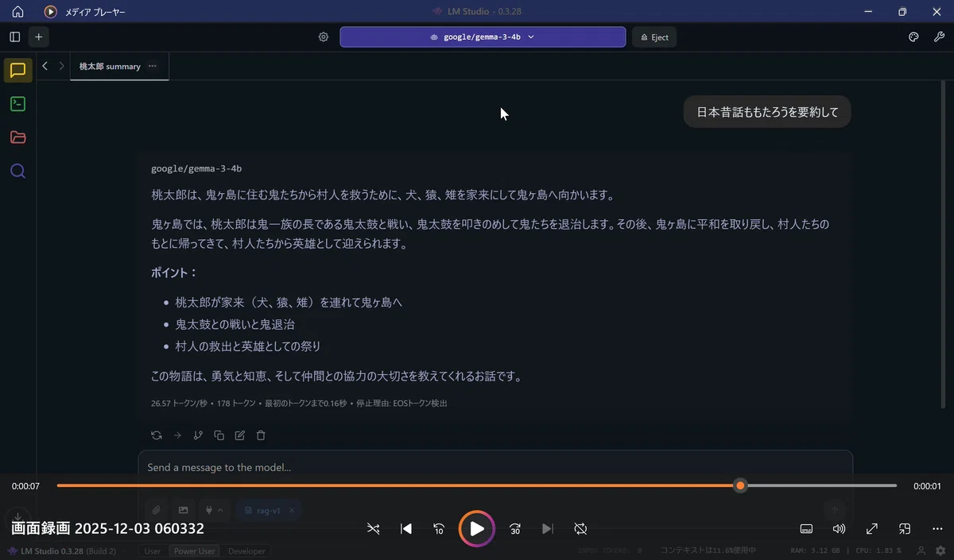This screenshot has height=560, width=954.
Task: Continue the assistant message with arrow icon
Action: tap(177, 435)
